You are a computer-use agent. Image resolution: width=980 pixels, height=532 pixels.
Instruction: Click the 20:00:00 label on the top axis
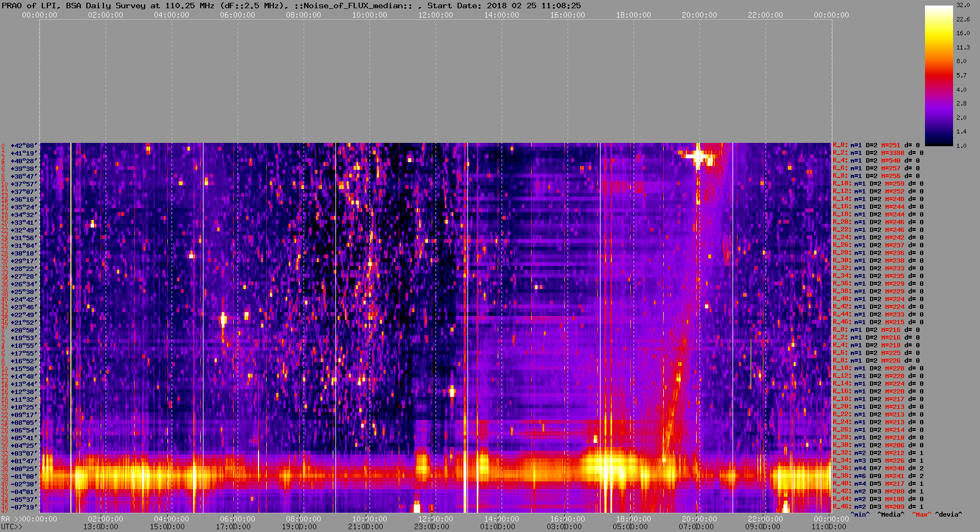700,15
